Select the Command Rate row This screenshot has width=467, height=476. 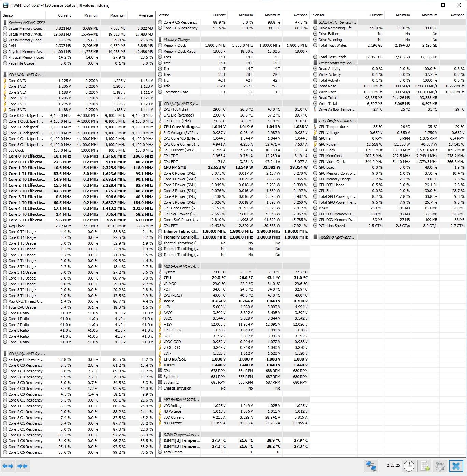tap(233, 92)
